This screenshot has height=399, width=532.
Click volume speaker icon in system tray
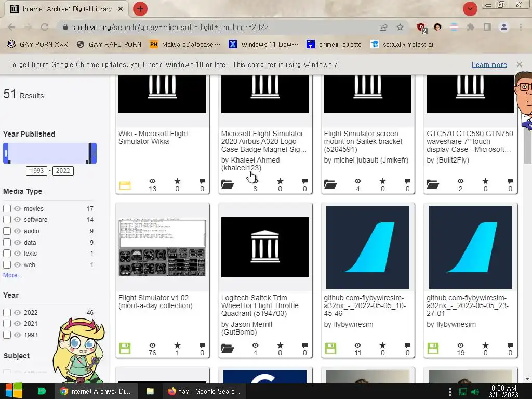pyautogui.click(x=475, y=392)
